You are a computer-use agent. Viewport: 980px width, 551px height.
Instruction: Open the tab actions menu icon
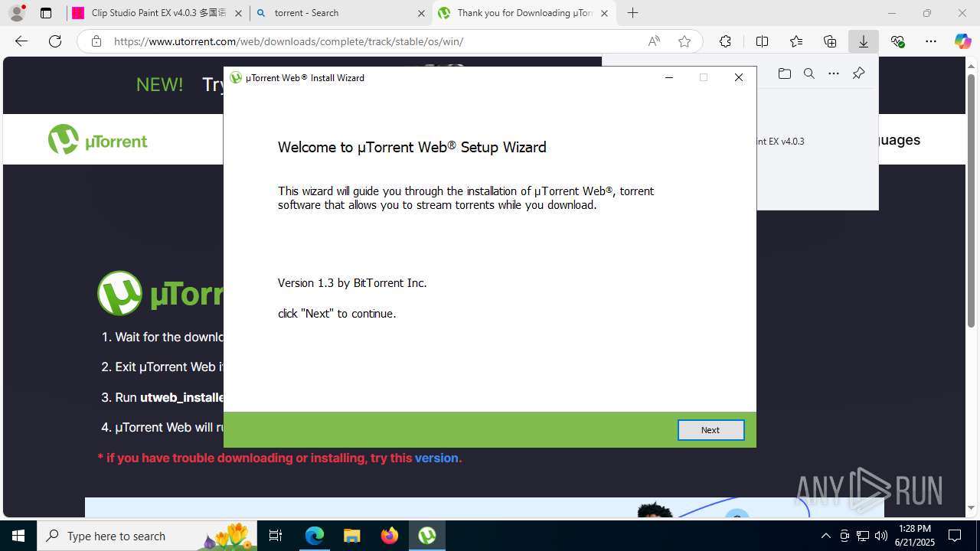(x=46, y=13)
